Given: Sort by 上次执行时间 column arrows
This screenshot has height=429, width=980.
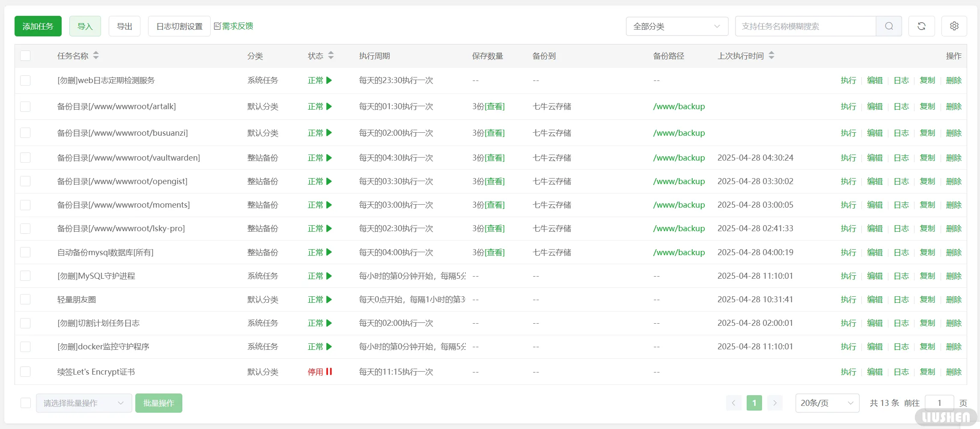Looking at the screenshot, I should 771,55.
